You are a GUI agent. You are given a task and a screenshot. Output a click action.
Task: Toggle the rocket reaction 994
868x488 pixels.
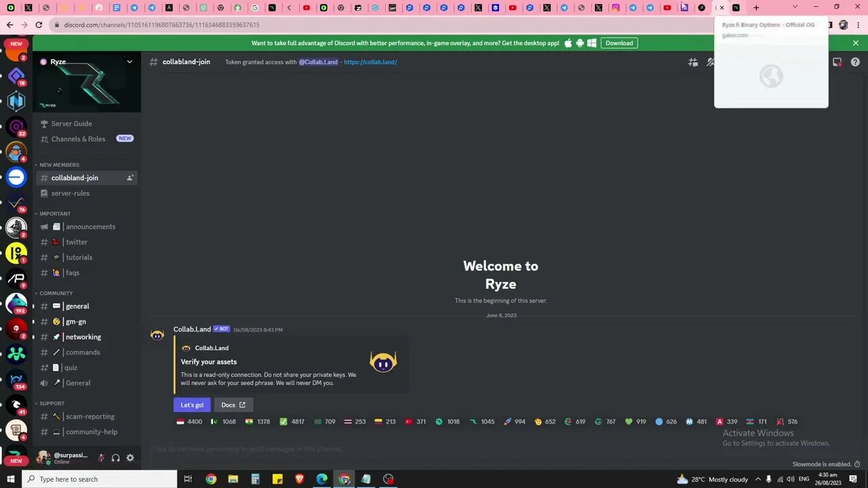click(515, 422)
